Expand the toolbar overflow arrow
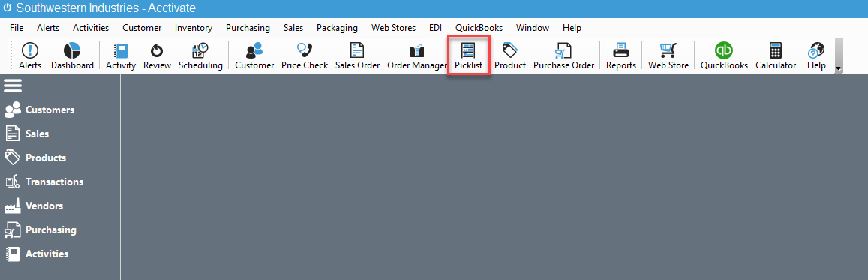868x280 pixels. (x=838, y=68)
